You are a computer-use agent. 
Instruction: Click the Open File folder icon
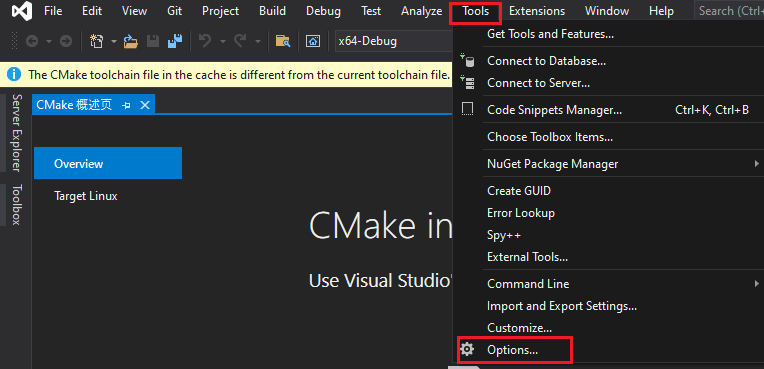pyautogui.click(x=131, y=41)
